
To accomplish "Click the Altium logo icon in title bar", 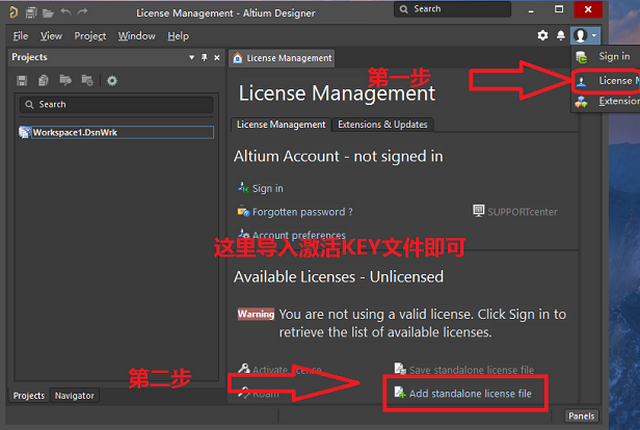I will (x=13, y=13).
